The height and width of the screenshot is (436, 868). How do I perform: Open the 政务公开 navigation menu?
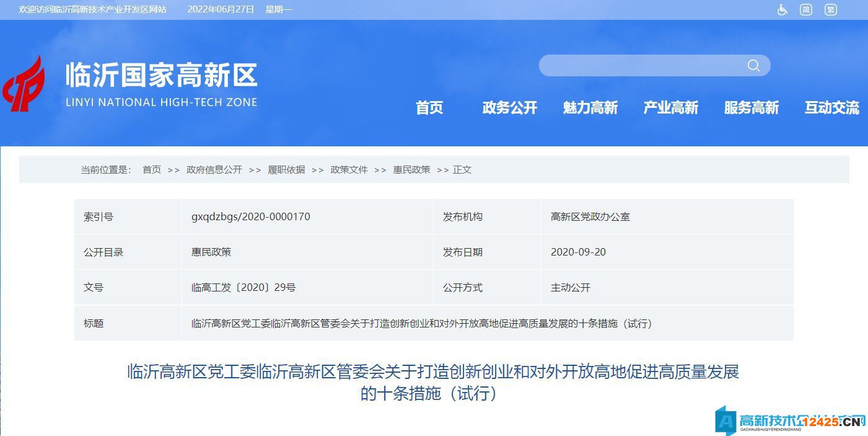click(x=510, y=107)
